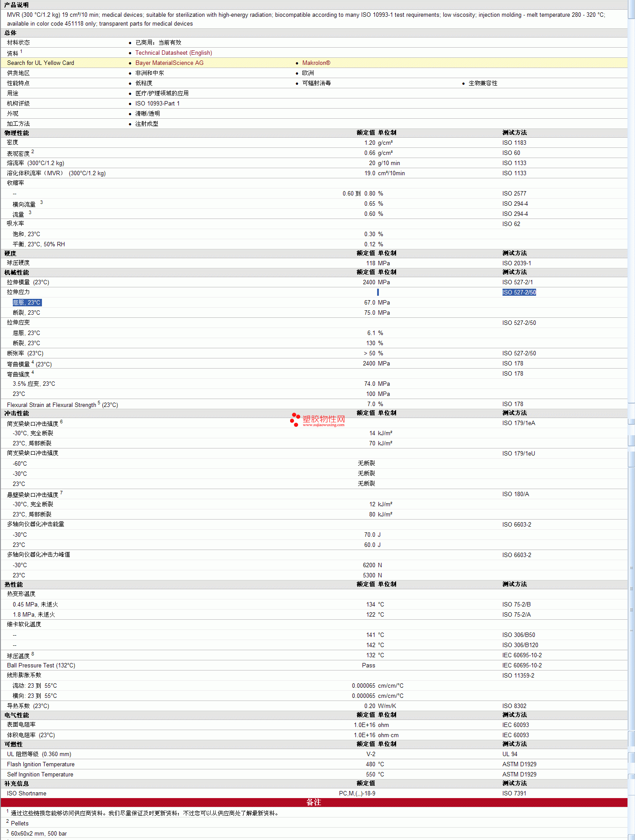Screen dimensions: 635x840
Task: Click the 'V-2' flame rating value
Action: [x=371, y=754]
